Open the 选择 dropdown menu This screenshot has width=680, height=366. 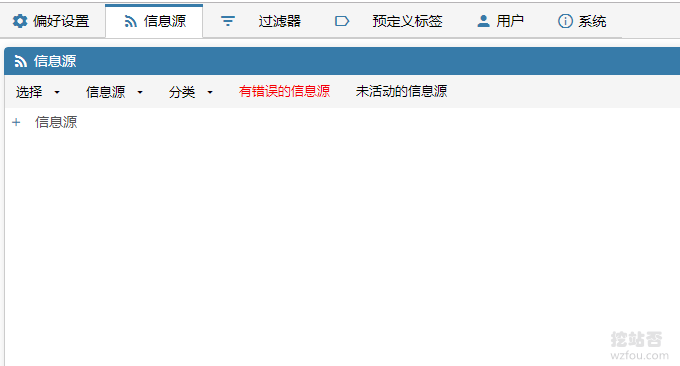(x=38, y=92)
